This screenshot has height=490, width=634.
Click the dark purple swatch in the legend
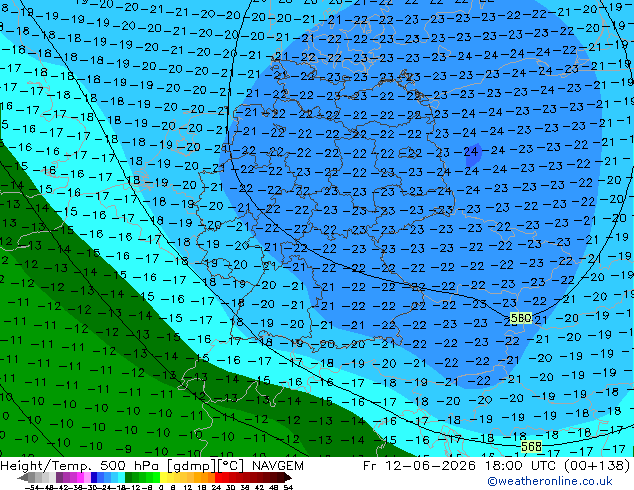coord(59,478)
